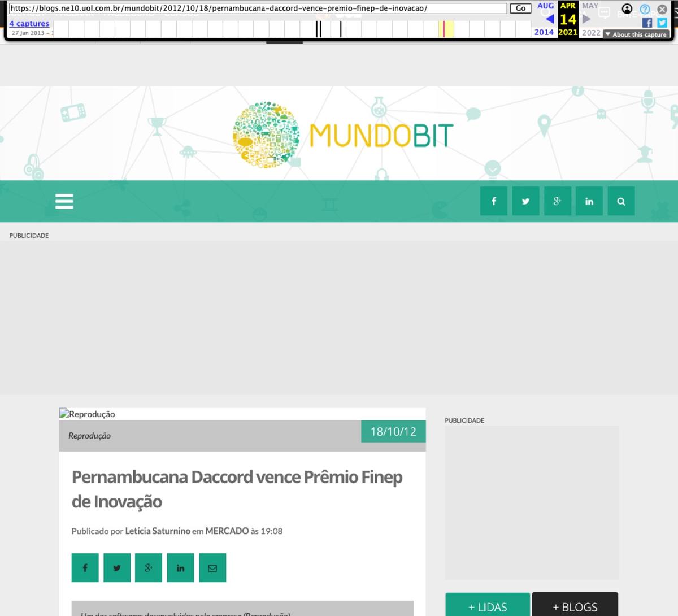Share article on Twitter below byline
Viewport: 678px width, 616px height.
pos(117,568)
